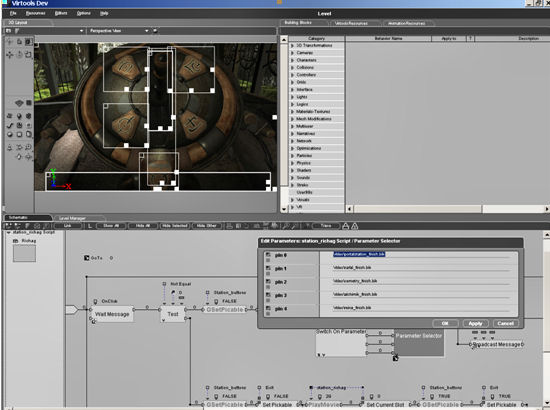This screenshot has height=410, width=550.
Task: Select the Rotate tool in 3D Layout
Action: (20, 54)
